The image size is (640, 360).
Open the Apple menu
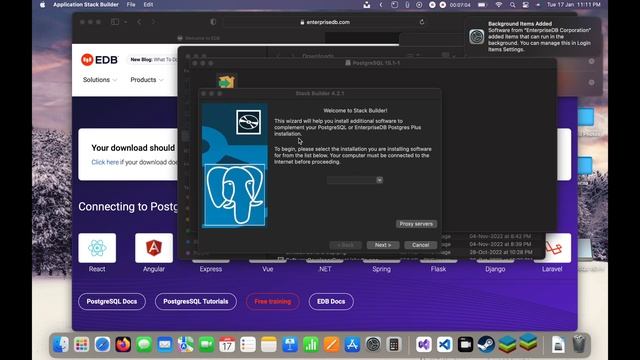[42, 5]
